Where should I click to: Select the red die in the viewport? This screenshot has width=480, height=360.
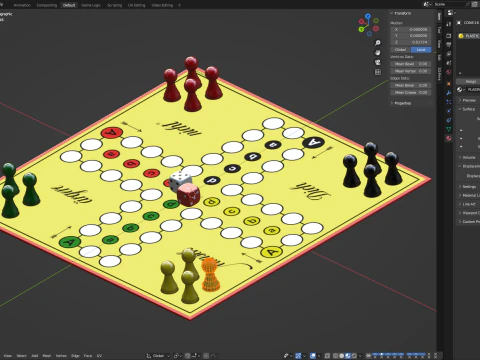click(189, 195)
